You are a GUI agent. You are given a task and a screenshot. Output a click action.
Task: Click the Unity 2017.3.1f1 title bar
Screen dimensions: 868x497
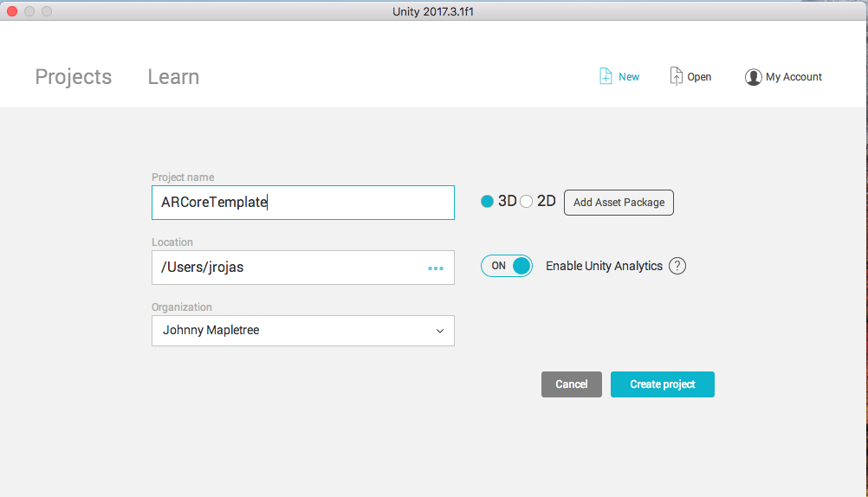[433, 10]
